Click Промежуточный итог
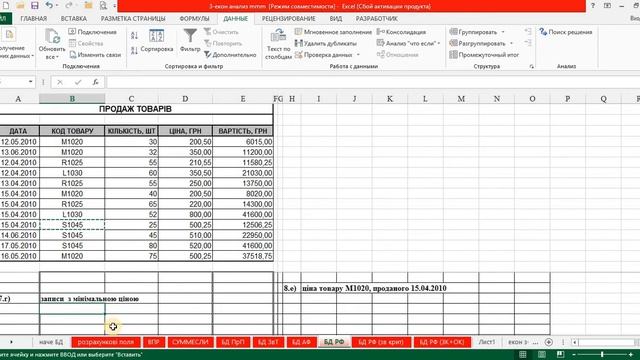 pos(484,55)
